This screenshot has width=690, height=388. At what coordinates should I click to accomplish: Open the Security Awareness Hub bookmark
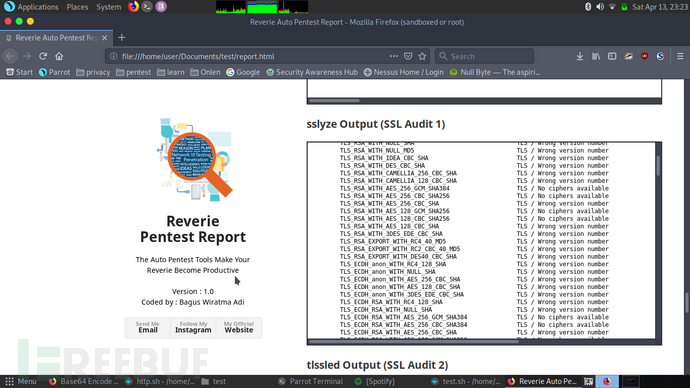pos(312,72)
